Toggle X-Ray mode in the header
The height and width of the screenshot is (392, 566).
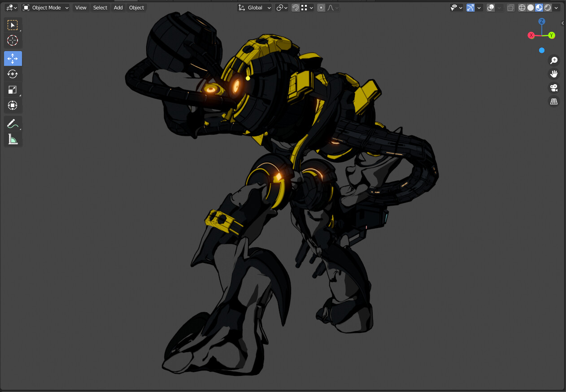tap(510, 8)
